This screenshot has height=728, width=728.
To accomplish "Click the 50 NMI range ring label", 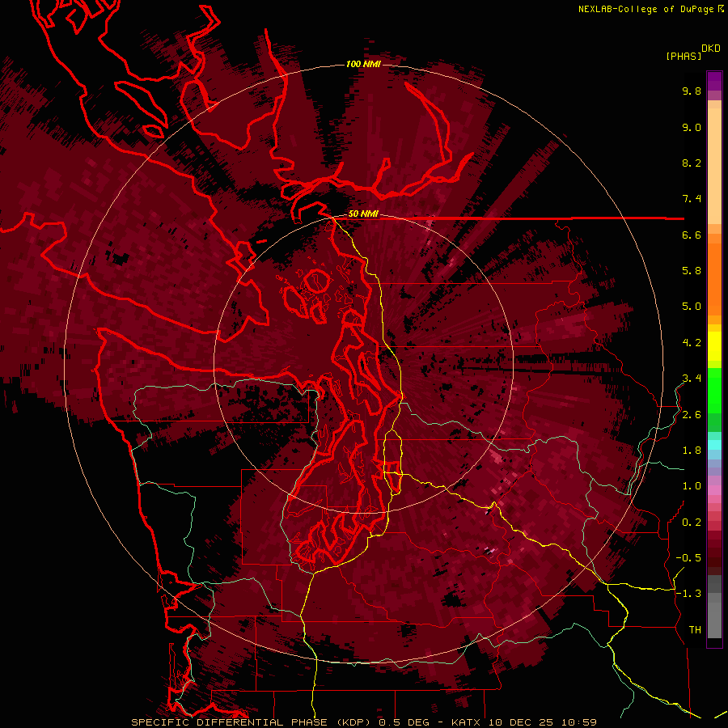I will click(363, 214).
